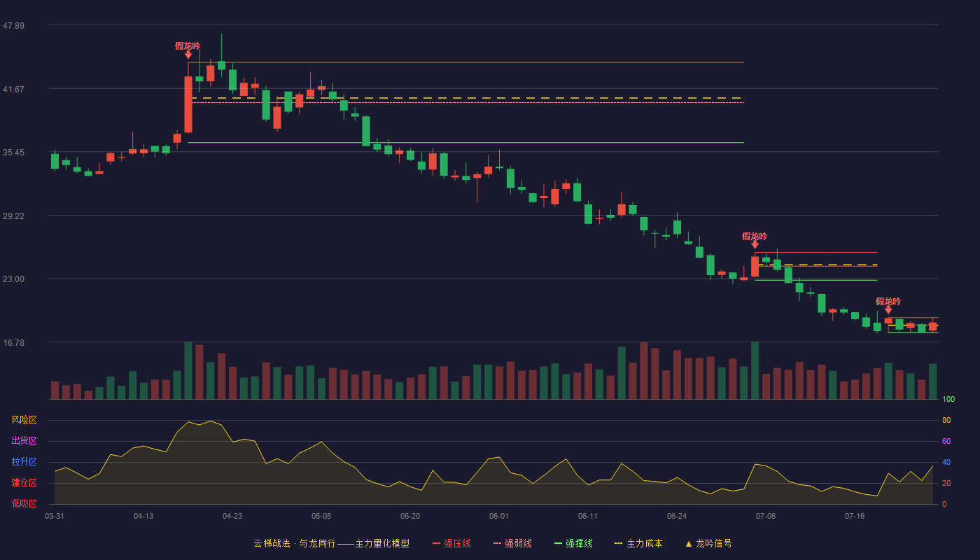The image size is (980, 560).
Task: Click the 出货区 zone label
Action: click(x=24, y=441)
